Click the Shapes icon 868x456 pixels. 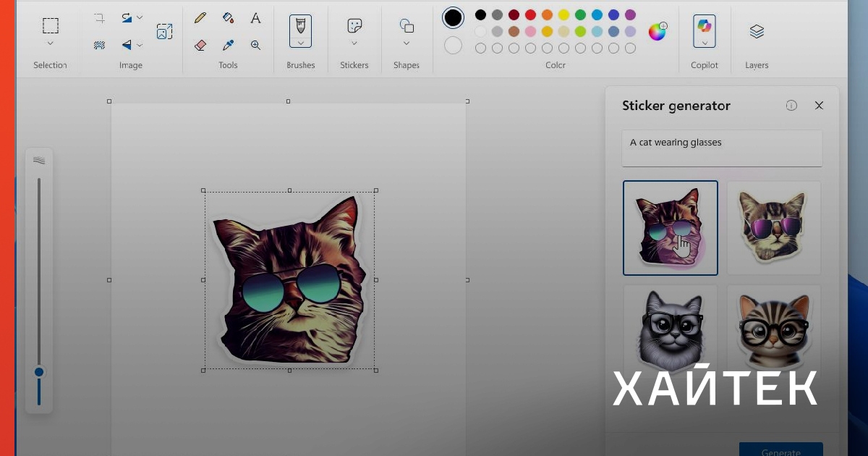[x=407, y=26]
